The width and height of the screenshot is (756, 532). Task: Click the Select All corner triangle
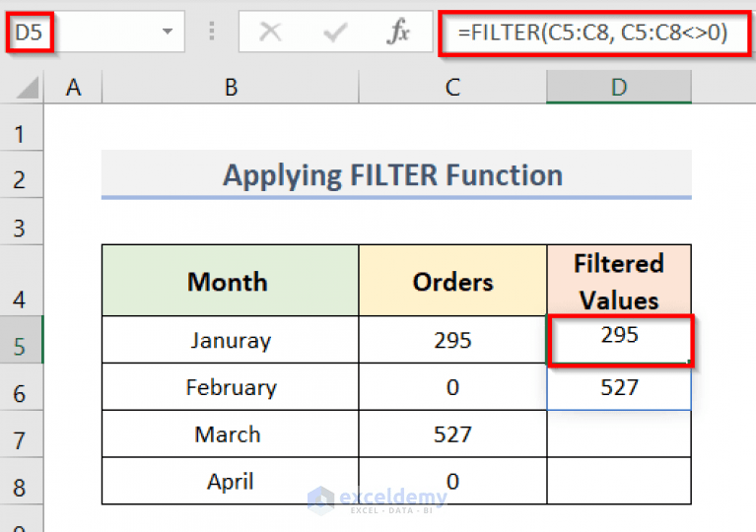pyautogui.click(x=27, y=88)
